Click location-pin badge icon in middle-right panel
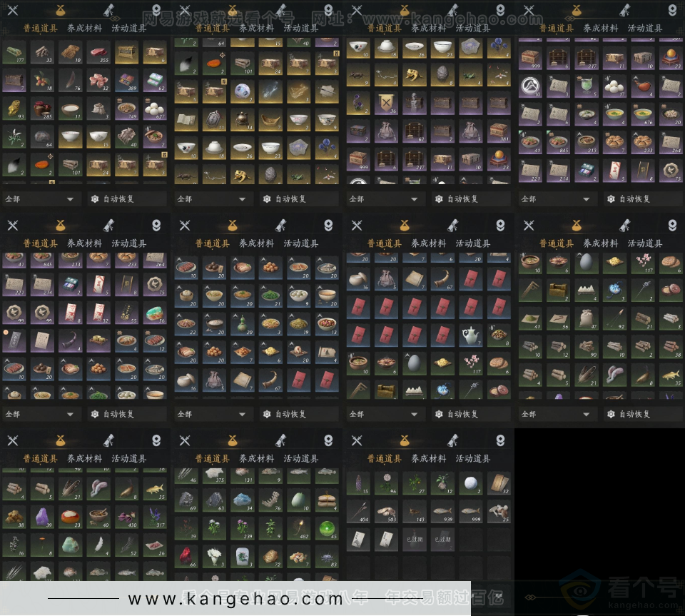Image resolution: width=685 pixels, height=616 pixels. click(x=672, y=225)
